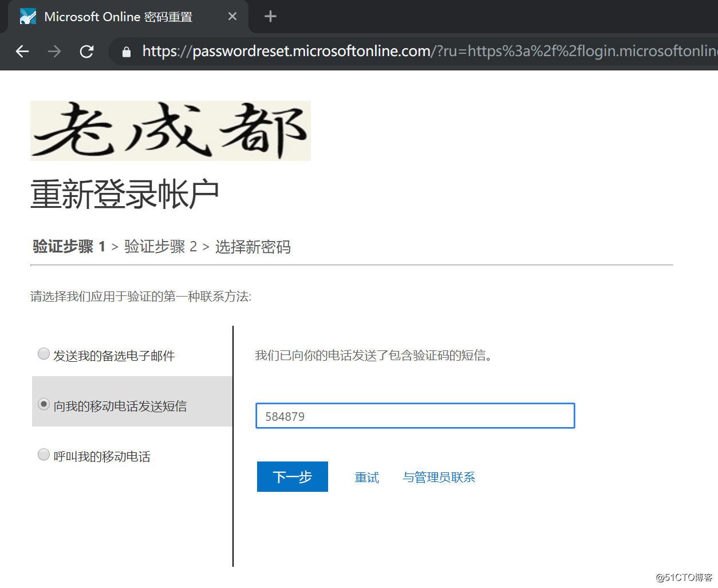Close the Microsoft Online 密码重置 tab

pyautogui.click(x=232, y=17)
